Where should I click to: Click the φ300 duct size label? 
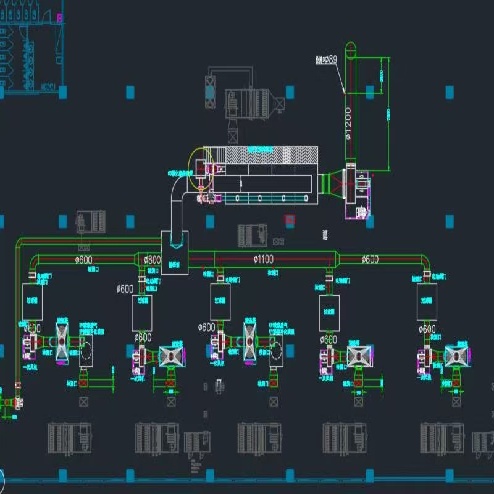click(x=153, y=260)
